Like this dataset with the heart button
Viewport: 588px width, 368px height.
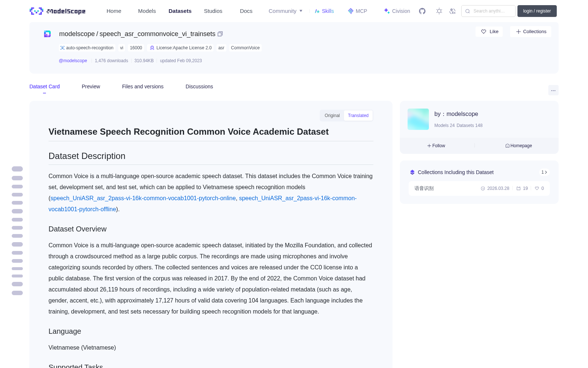[489, 32]
